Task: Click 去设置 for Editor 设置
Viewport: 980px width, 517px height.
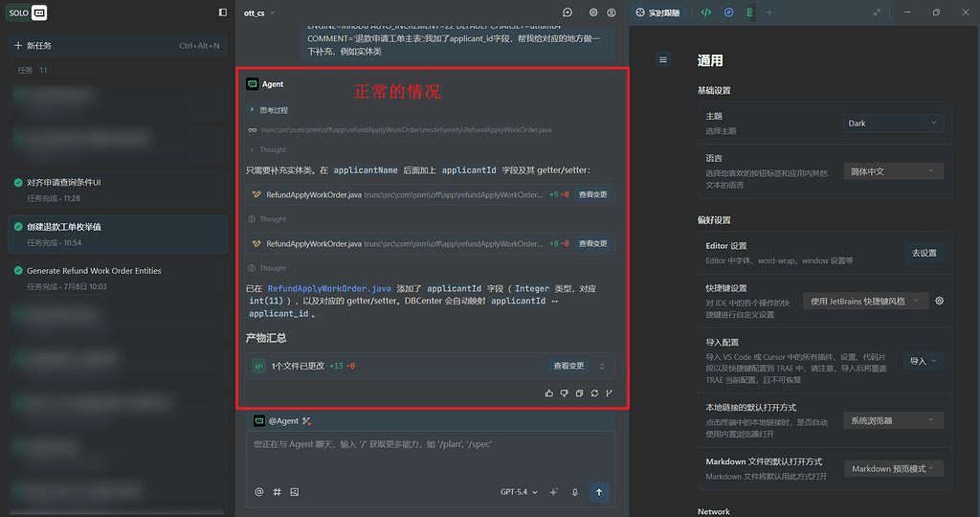Action: (924, 253)
